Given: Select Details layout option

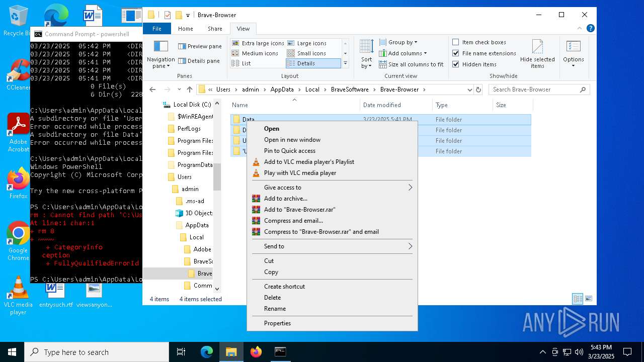Looking at the screenshot, I should [313, 63].
